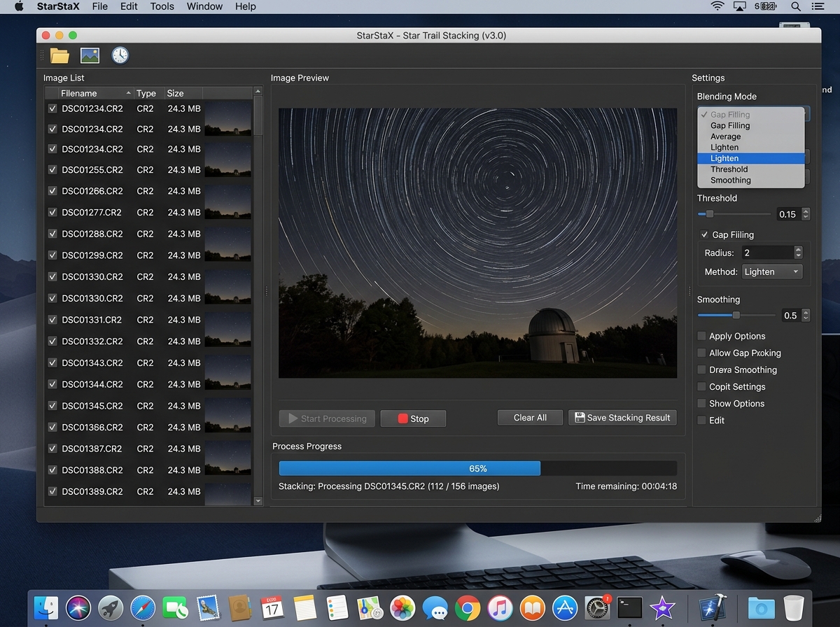The height and width of the screenshot is (627, 840).
Task: Select the highlighted Lighten blending option
Action: (751, 158)
